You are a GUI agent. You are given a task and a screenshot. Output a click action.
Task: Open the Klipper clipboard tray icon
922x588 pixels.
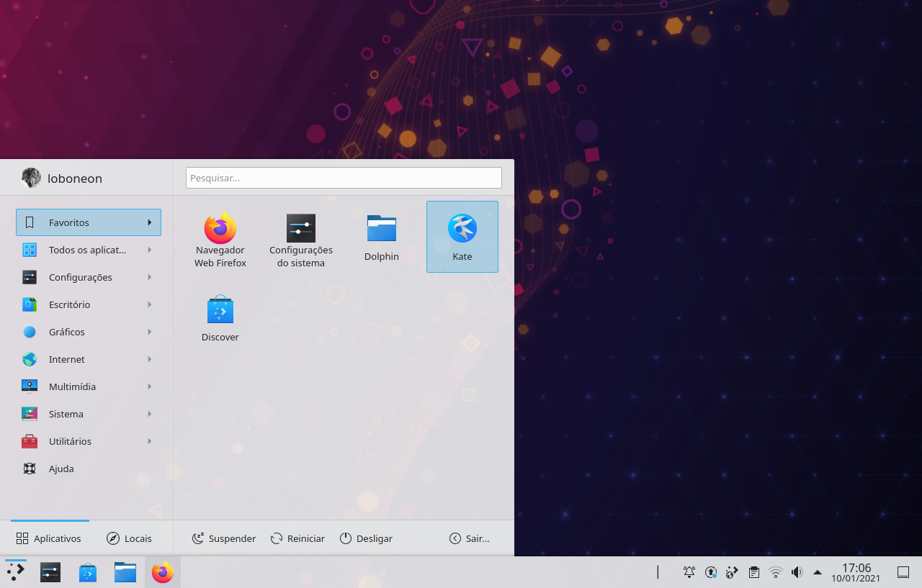pos(753,572)
